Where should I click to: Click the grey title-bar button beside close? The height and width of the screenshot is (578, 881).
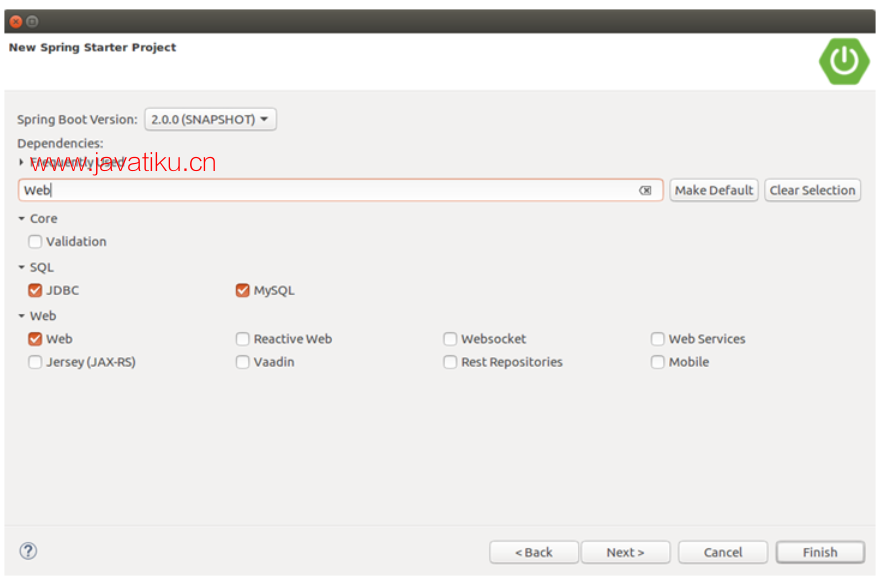tap(33, 22)
